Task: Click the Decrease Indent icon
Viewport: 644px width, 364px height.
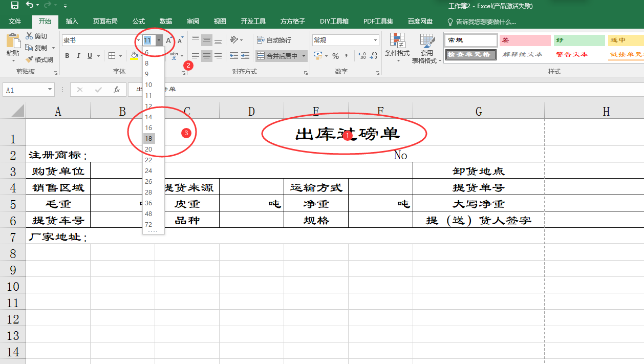Action: pos(234,56)
